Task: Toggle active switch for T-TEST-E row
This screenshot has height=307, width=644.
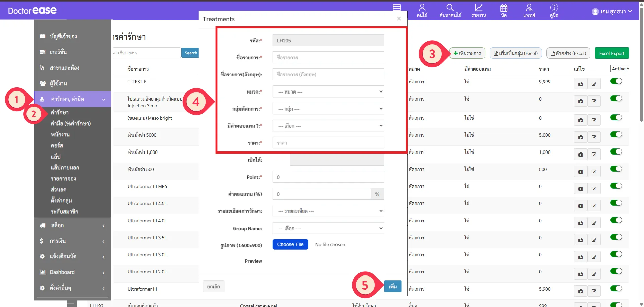Action: pos(616,81)
